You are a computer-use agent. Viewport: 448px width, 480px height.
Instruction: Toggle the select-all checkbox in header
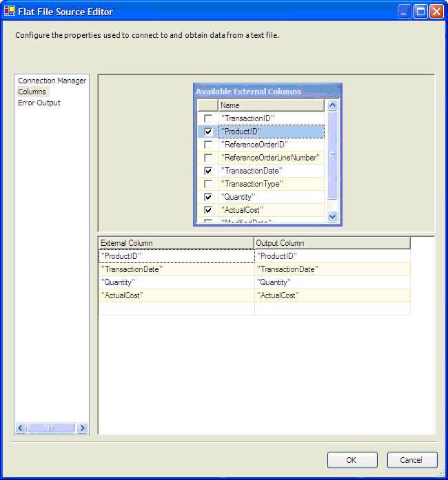click(x=208, y=105)
